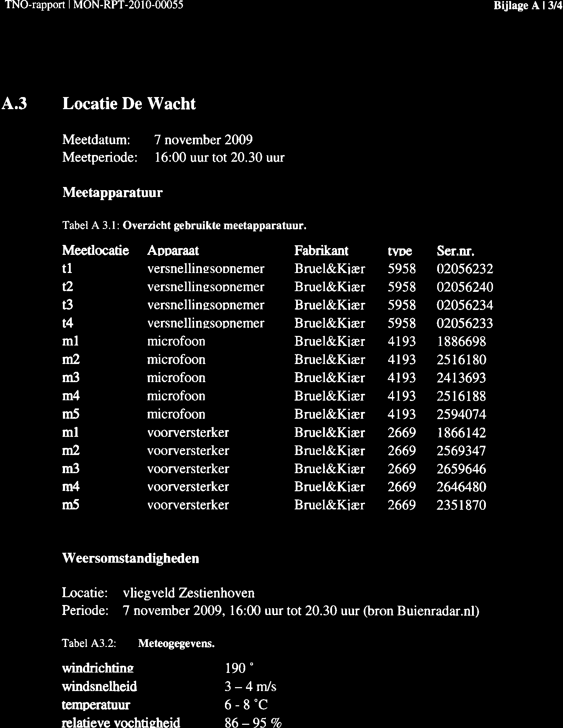Click serial number '2516180'
563x728 pixels.
(x=461, y=360)
